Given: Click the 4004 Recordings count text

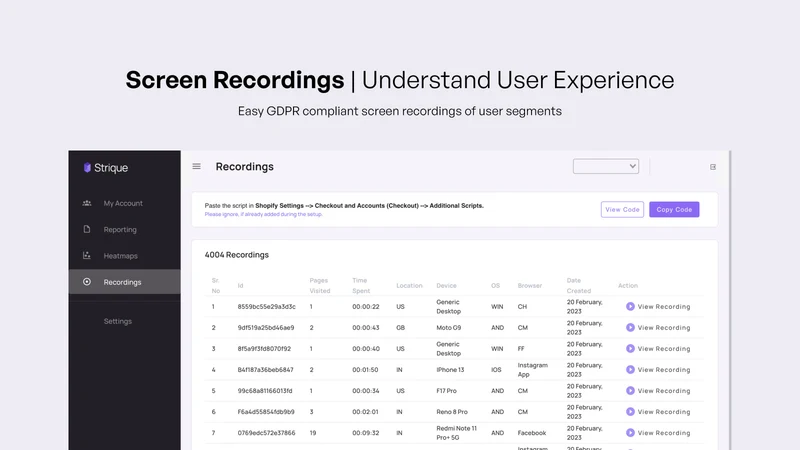Looking at the screenshot, I should pos(237,255).
